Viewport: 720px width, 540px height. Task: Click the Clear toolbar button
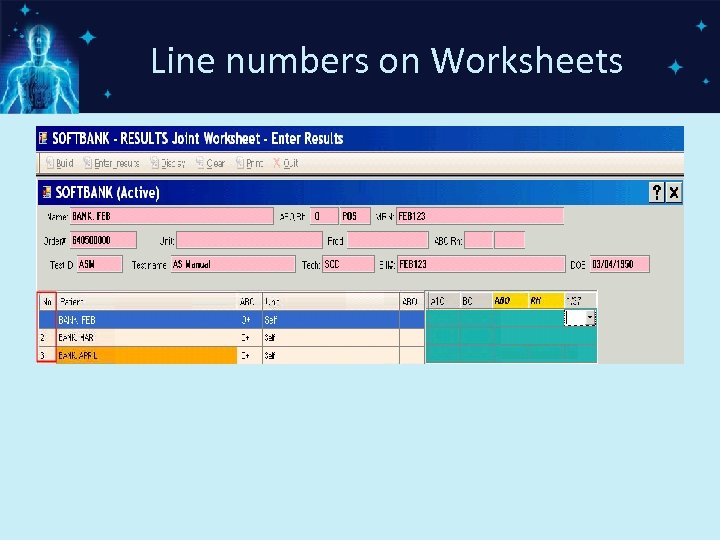tap(210, 163)
